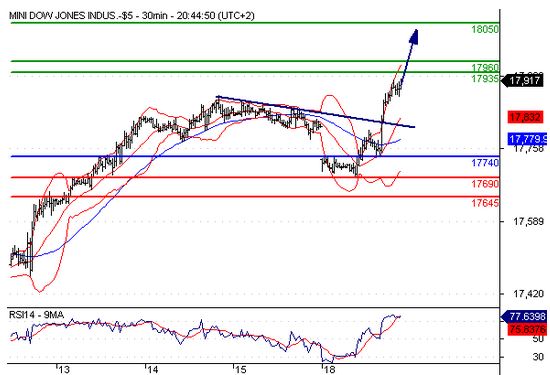
Task: Click the blue upward forecast arrow head
Action: [x=414, y=36]
